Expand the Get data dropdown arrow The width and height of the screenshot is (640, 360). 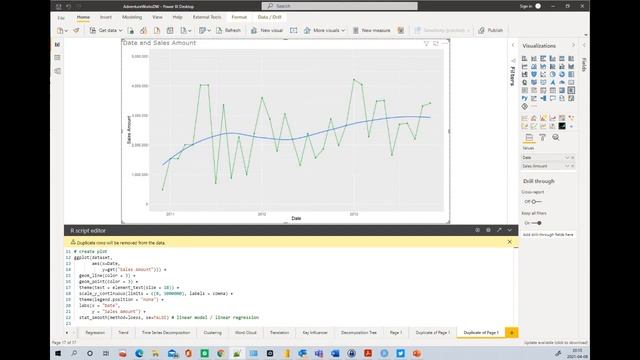point(120,31)
